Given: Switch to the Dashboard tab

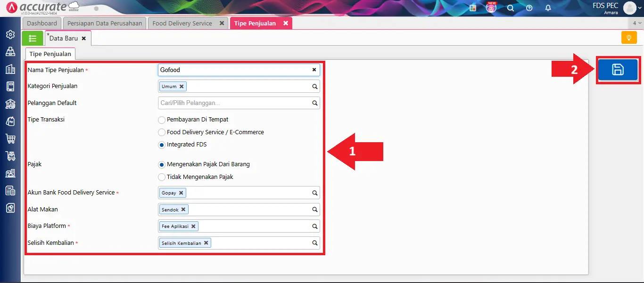Looking at the screenshot, I should click(x=42, y=24).
